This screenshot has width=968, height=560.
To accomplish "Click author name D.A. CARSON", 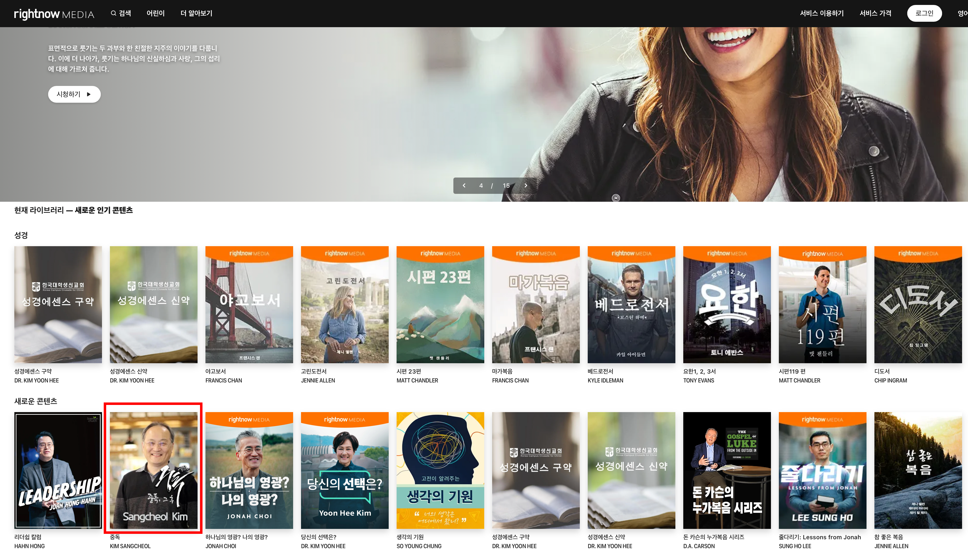I will pos(699,546).
